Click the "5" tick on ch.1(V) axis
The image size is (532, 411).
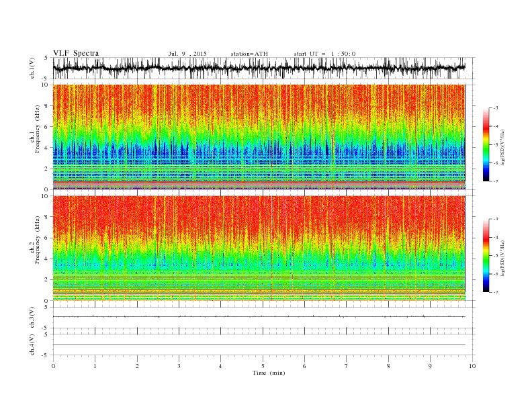pos(47,58)
